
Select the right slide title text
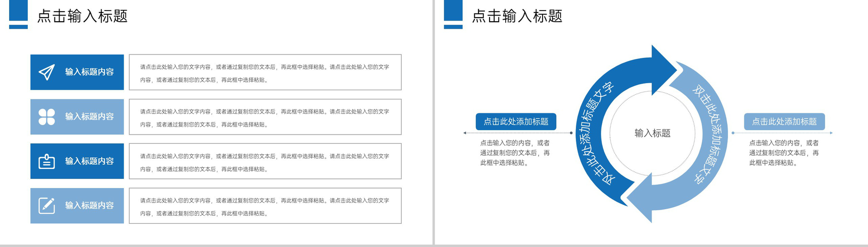[517, 16]
